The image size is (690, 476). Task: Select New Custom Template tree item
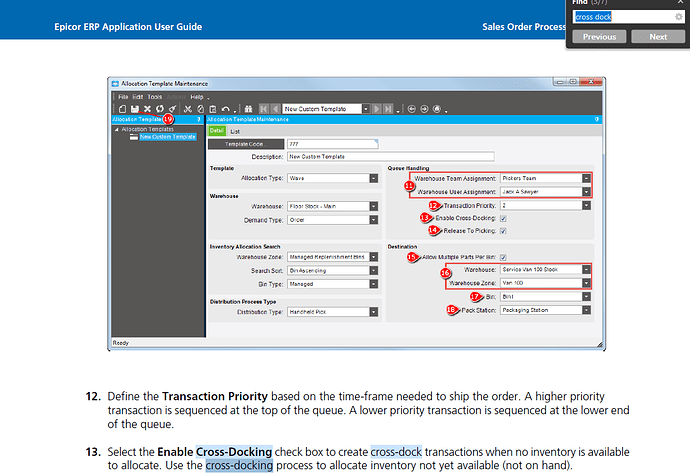168,137
